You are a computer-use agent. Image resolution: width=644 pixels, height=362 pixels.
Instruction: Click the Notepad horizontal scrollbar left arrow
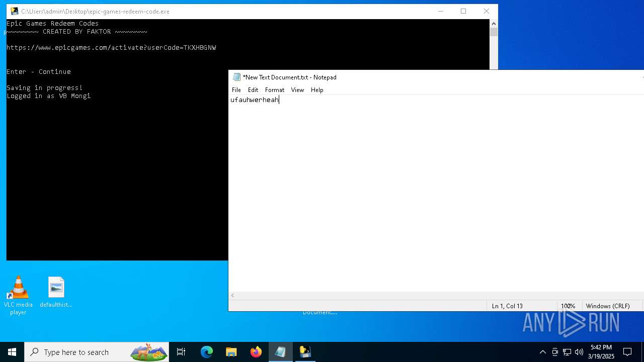click(232, 296)
